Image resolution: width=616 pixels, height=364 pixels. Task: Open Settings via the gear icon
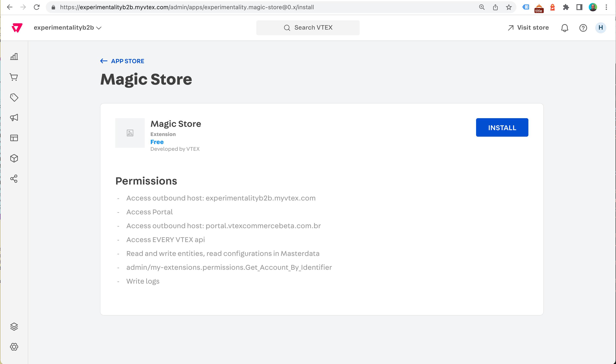click(x=14, y=347)
